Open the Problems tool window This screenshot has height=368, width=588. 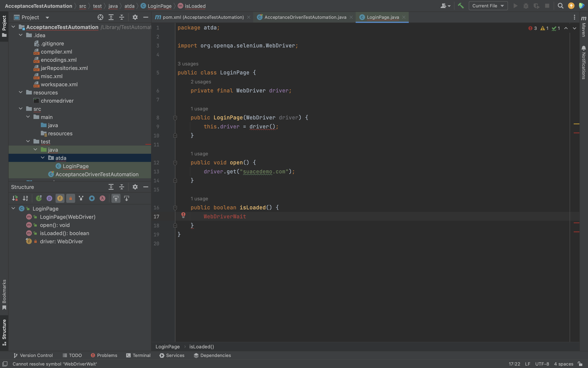(104, 355)
